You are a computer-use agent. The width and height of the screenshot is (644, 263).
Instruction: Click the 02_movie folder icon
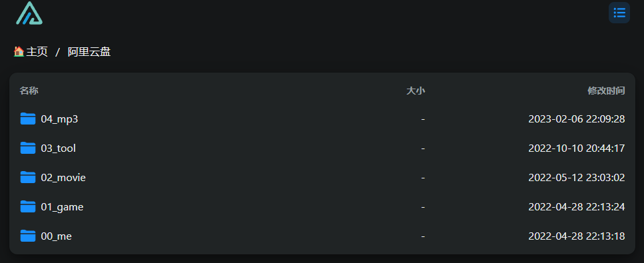(28, 178)
